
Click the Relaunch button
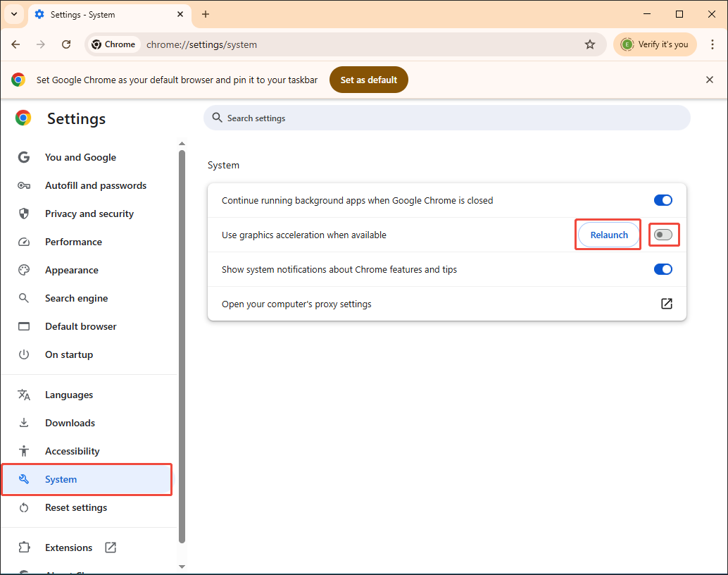pyautogui.click(x=608, y=235)
